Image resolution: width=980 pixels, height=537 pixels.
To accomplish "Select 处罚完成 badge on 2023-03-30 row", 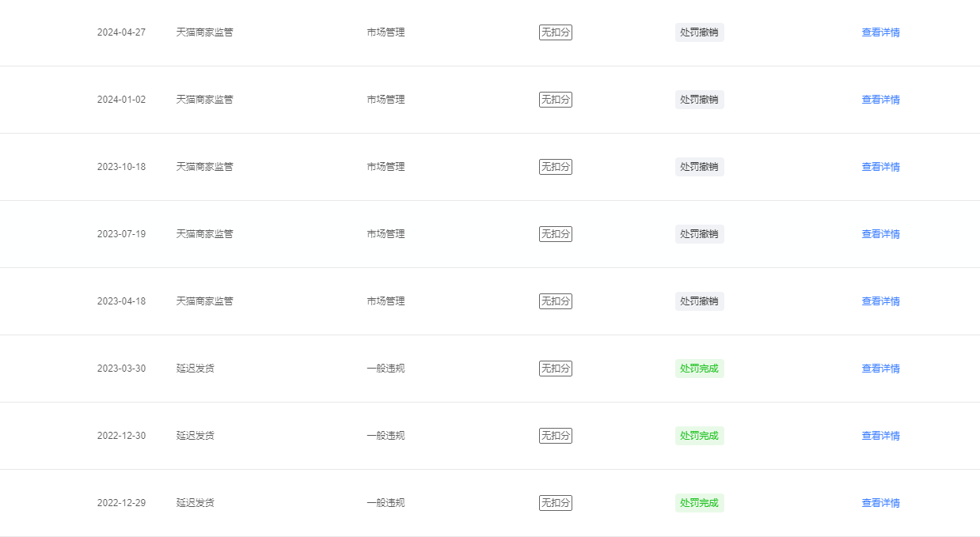I will coord(700,369).
